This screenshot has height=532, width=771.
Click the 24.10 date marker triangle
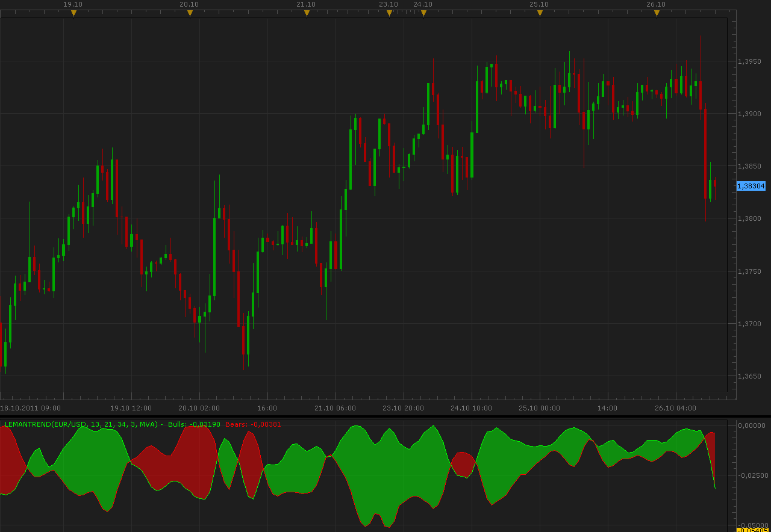[x=423, y=13]
